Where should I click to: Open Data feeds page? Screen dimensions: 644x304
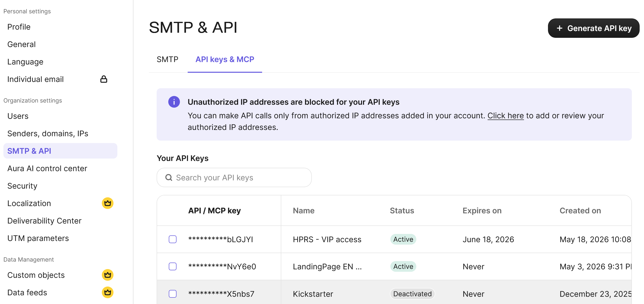point(27,293)
